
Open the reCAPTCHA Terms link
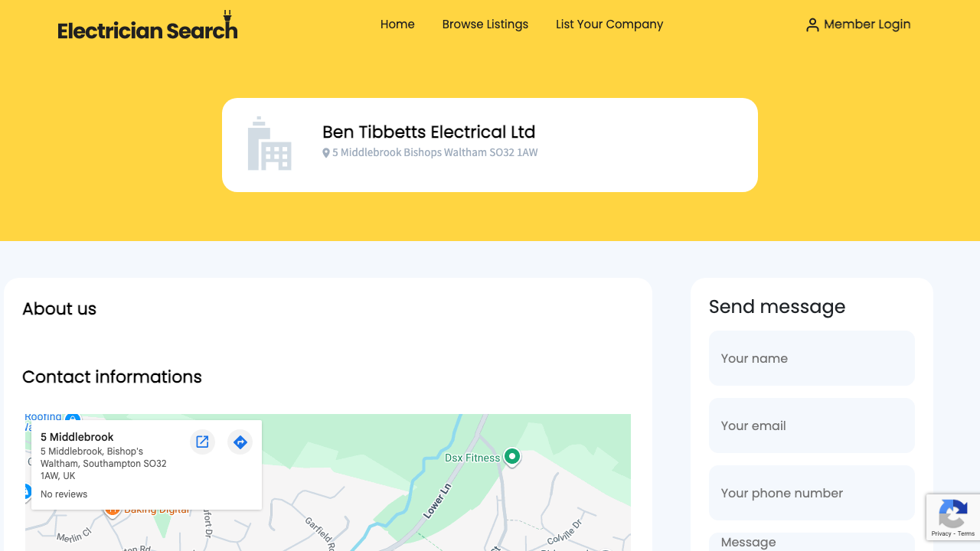[967, 533]
